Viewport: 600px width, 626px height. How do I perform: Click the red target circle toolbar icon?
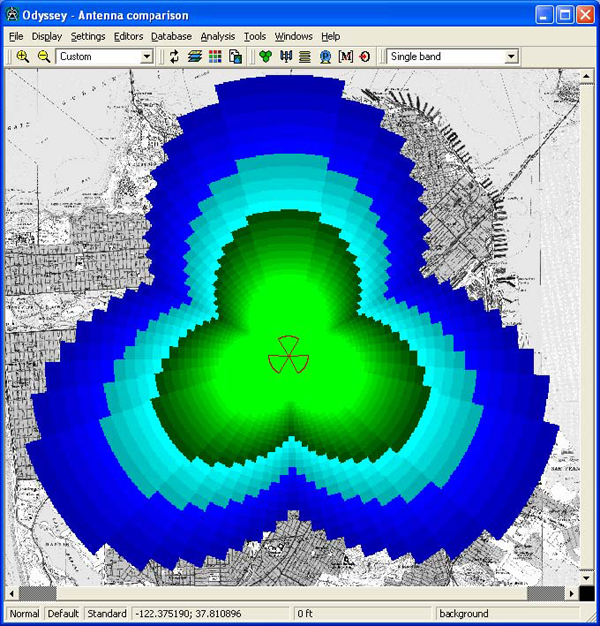click(365, 57)
